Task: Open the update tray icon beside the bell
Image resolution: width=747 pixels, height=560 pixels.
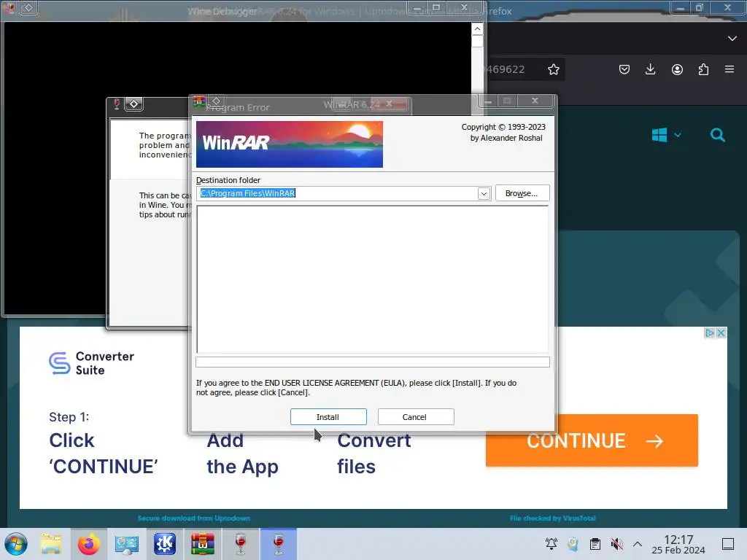Action: tap(573, 543)
